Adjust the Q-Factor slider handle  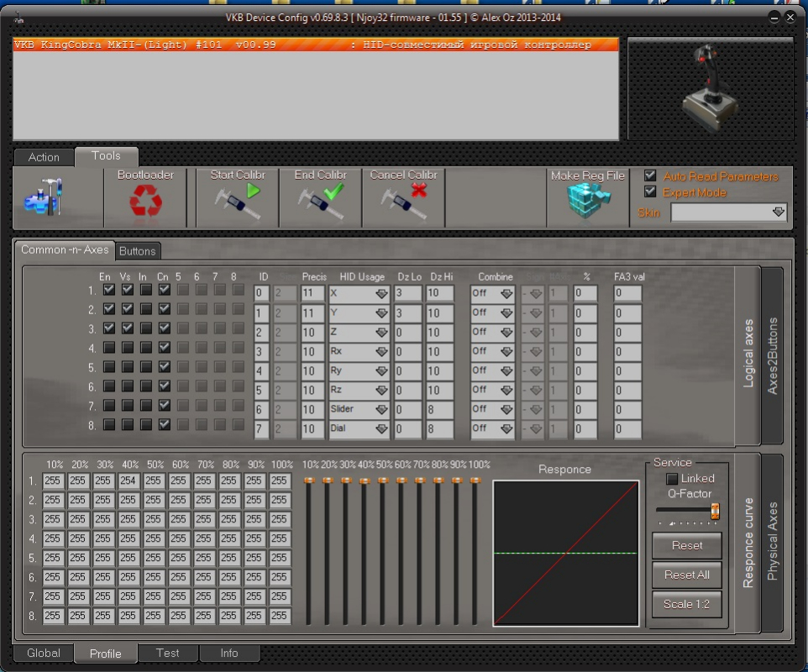[x=715, y=511]
